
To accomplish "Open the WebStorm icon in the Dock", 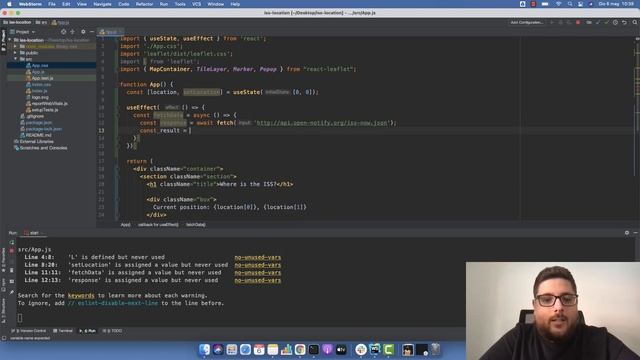I will pyautogui.click(x=375, y=349).
